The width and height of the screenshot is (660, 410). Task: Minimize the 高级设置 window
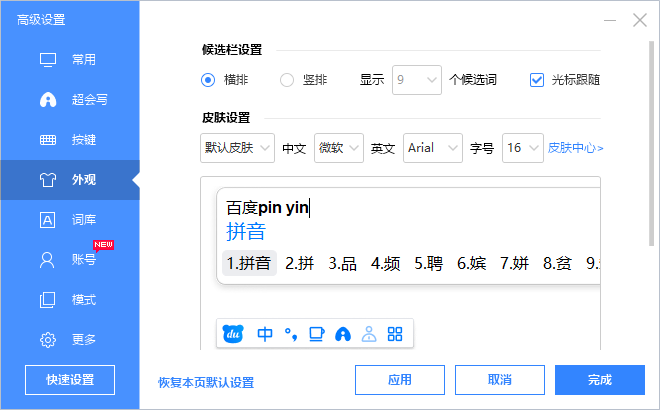(610, 20)
